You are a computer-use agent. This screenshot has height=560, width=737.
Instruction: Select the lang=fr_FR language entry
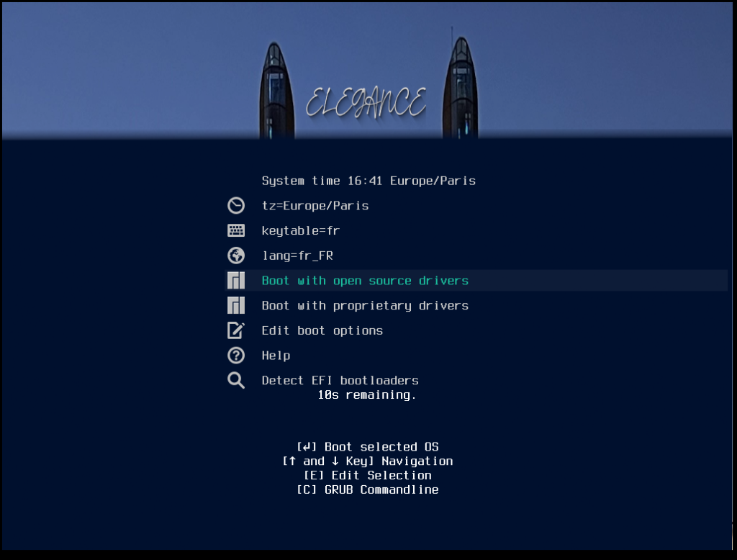297,256
